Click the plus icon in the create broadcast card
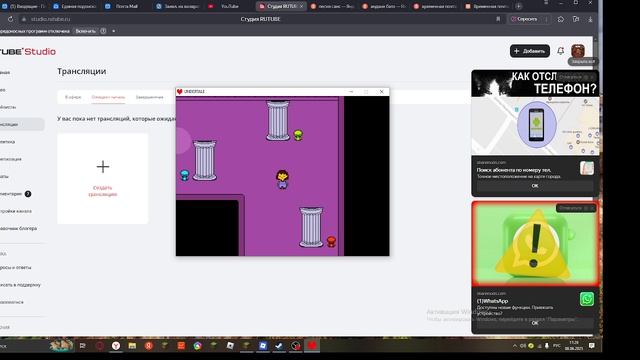 coord(103,167)
